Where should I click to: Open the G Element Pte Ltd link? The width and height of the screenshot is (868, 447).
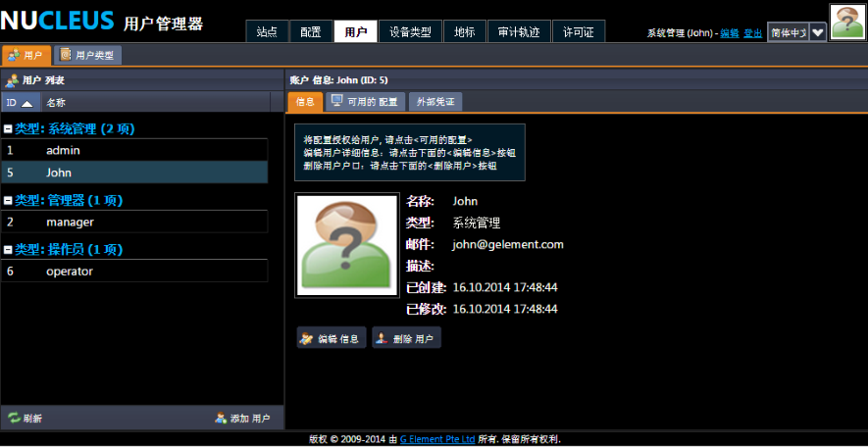pos(437,439)
